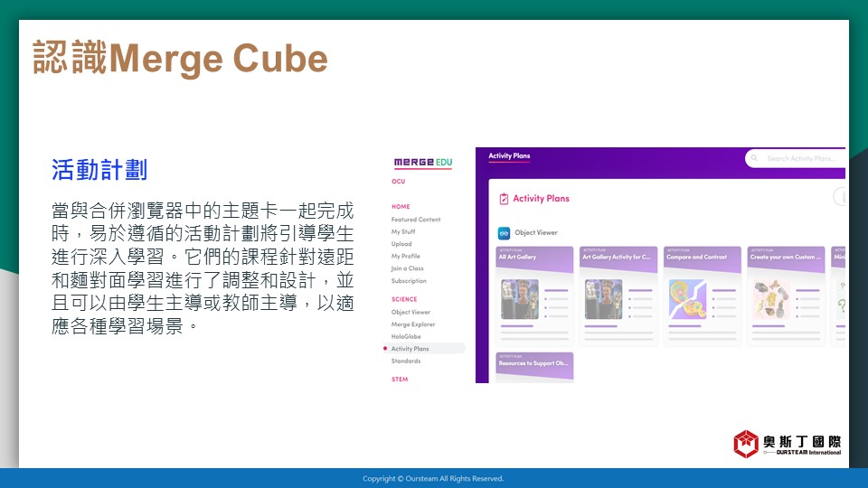Image resolution: width=868 pixels, height=488 pixels.
Task: Click the Search Activity Plans field
Action: [795, 158]
